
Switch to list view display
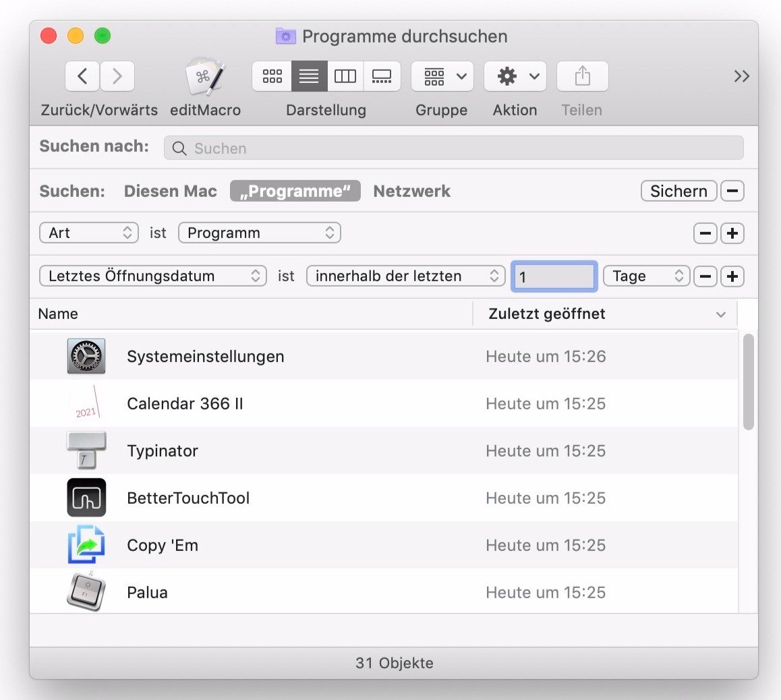310,76
